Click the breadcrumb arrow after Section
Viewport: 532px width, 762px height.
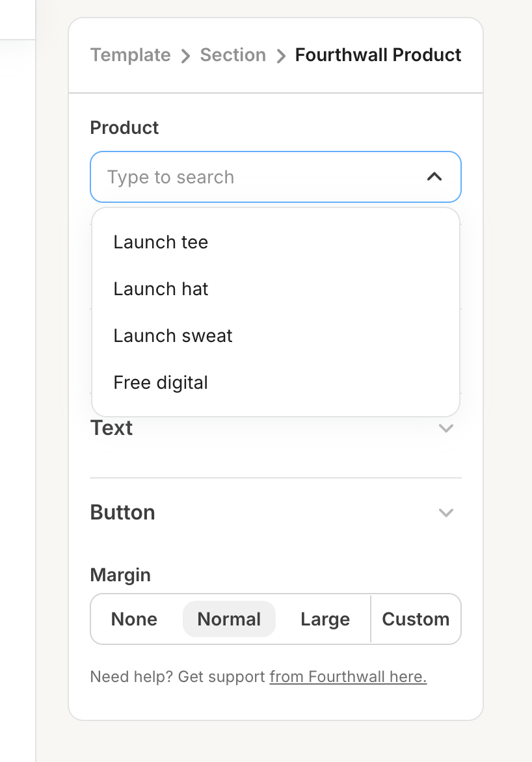pyautogui.click(x=281, y=56)
